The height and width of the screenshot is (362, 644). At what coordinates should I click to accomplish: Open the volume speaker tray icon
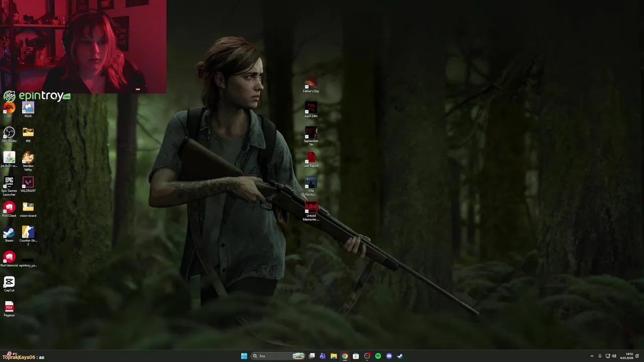point(614,356)
